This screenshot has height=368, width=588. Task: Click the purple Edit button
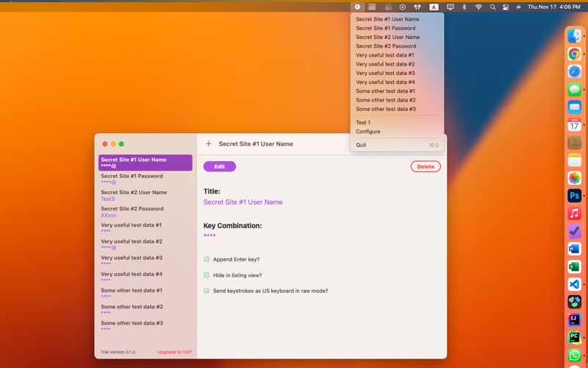[220, 166]
